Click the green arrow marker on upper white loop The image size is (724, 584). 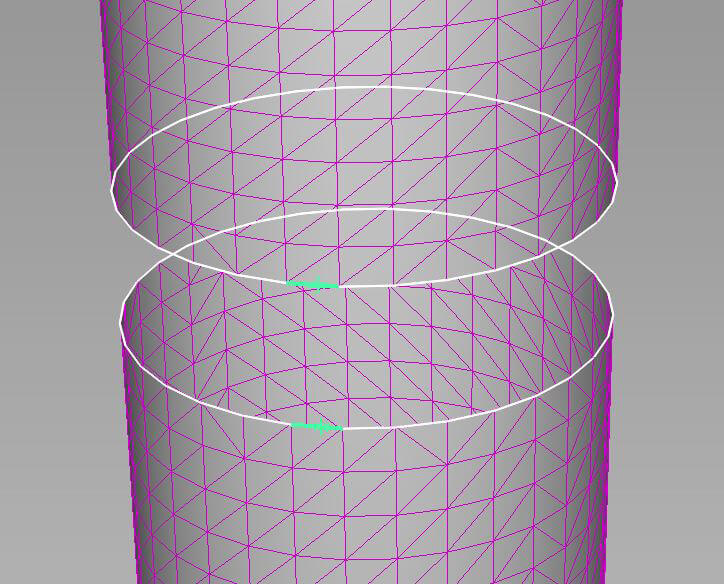[313, 284]
